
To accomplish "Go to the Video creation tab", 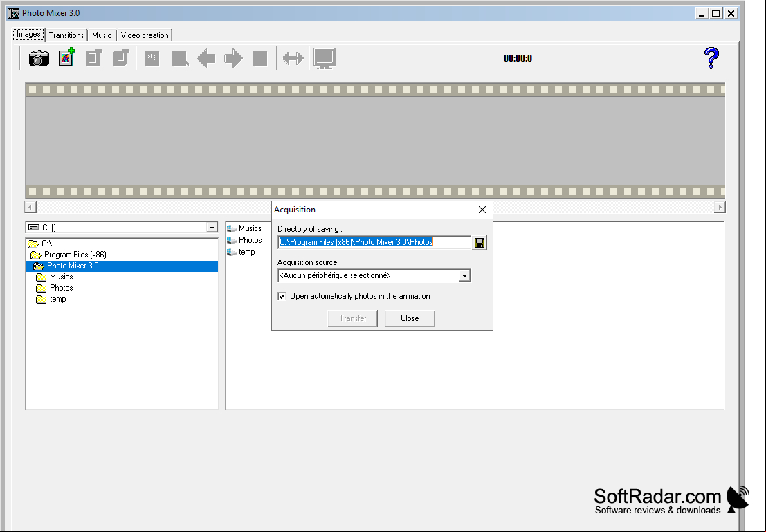I will point(145,35).
